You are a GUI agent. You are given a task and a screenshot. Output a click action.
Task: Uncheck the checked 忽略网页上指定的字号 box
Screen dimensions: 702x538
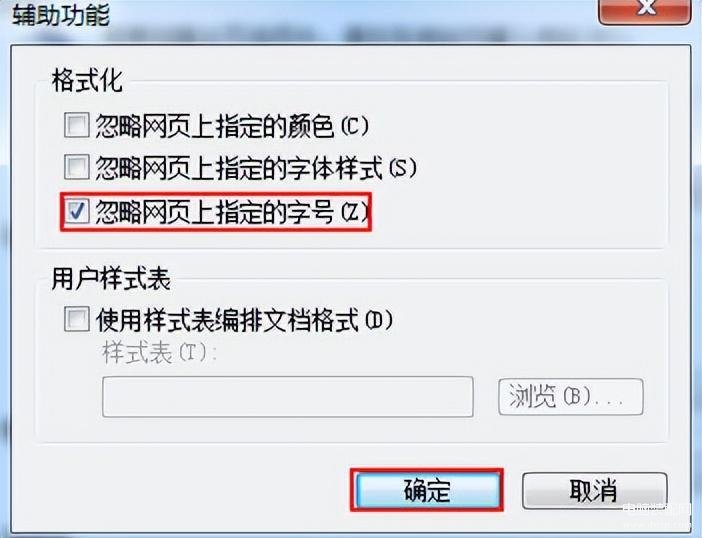click(77, 211)
